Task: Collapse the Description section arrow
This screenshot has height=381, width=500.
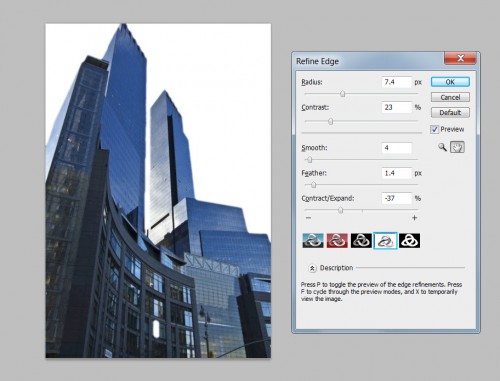Action: [x=312, y=268]
